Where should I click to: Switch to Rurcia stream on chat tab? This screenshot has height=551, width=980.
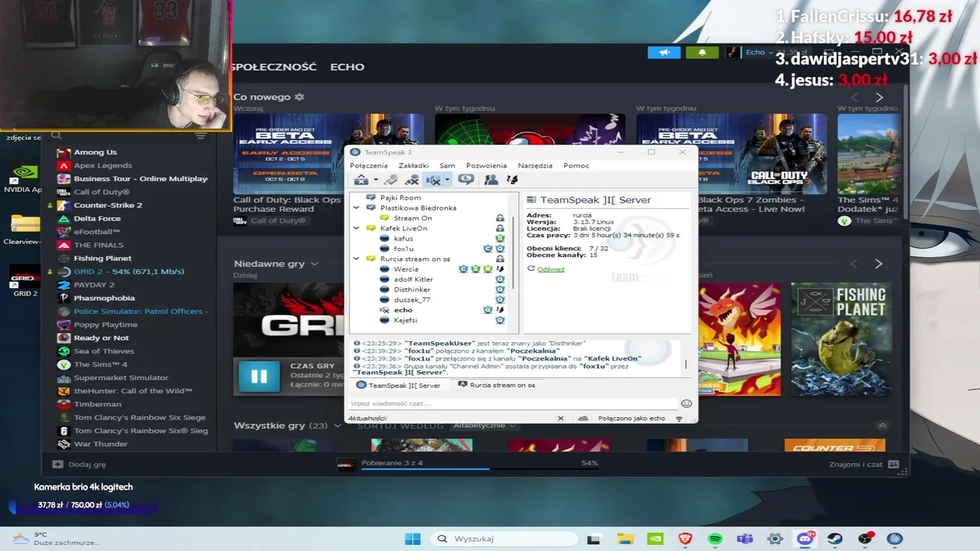(497, 385)
